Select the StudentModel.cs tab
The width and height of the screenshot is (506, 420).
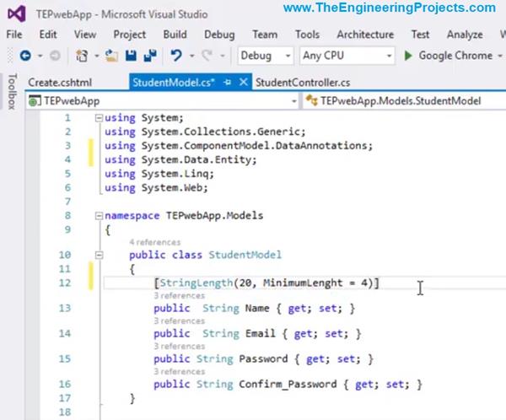tap(174, 83)
